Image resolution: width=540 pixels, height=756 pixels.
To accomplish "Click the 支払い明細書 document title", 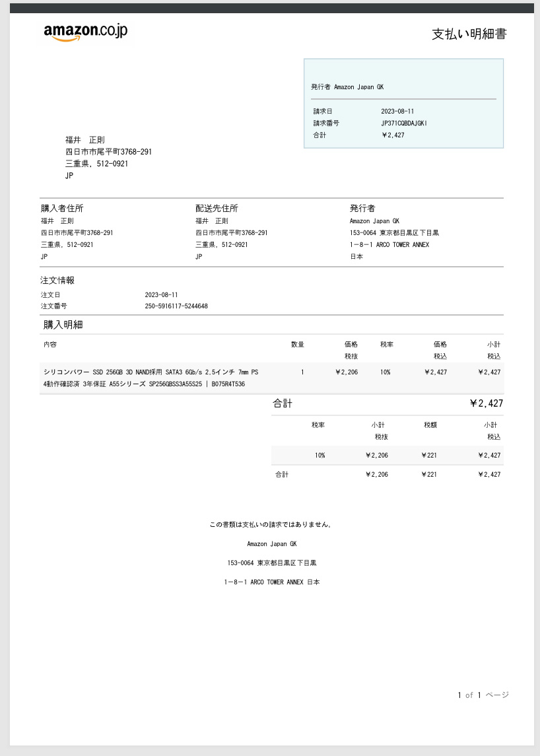I will (469, 34).
